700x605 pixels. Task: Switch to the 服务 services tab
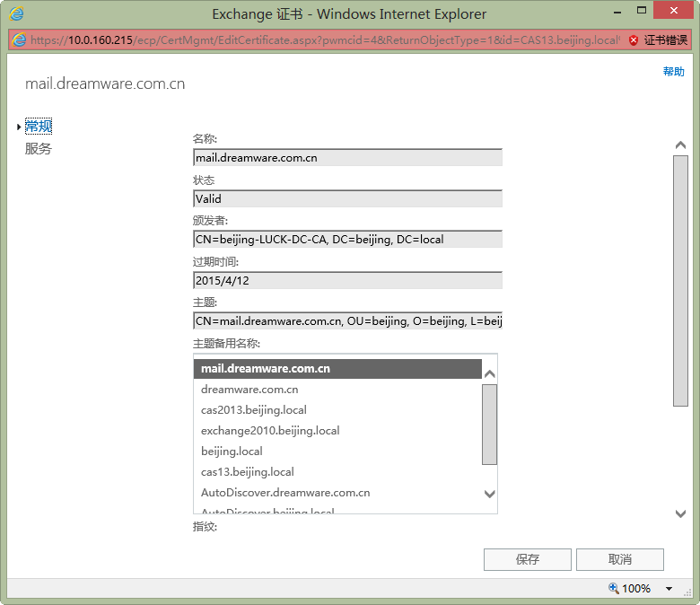click(39, 149)
